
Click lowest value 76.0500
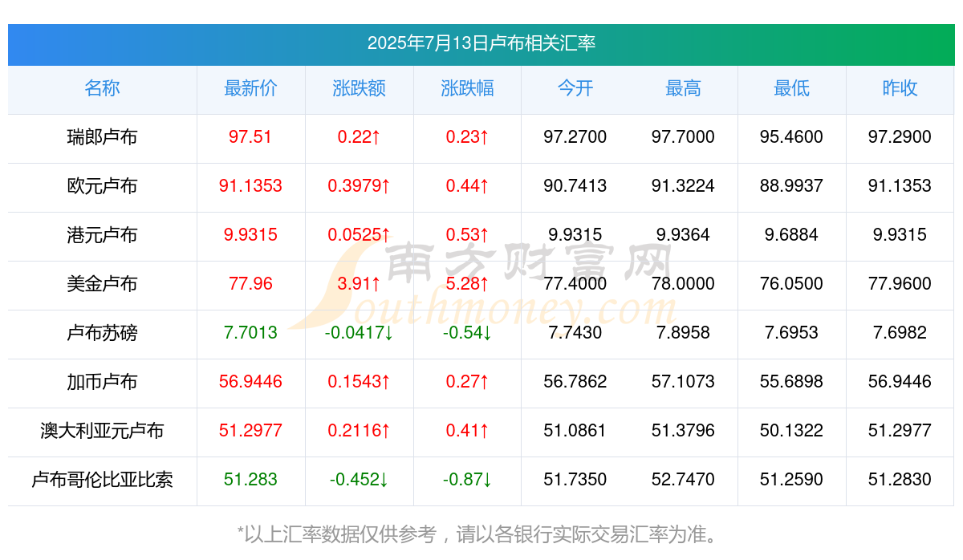791,284
